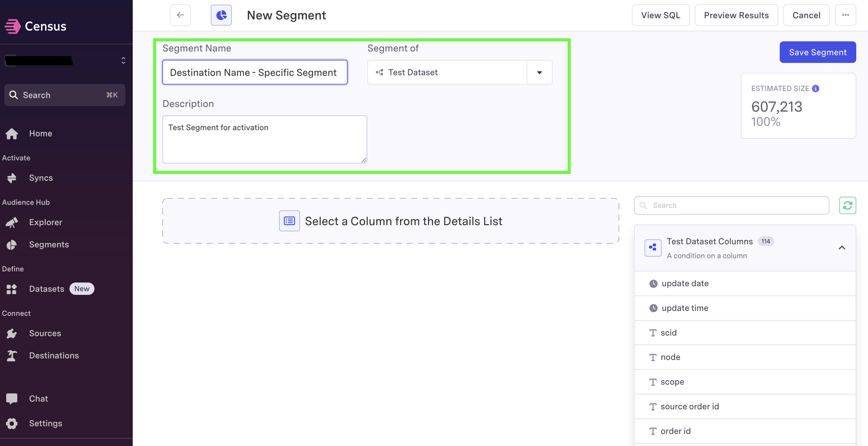Open the ellipsis more options menu

click(845, 15)
